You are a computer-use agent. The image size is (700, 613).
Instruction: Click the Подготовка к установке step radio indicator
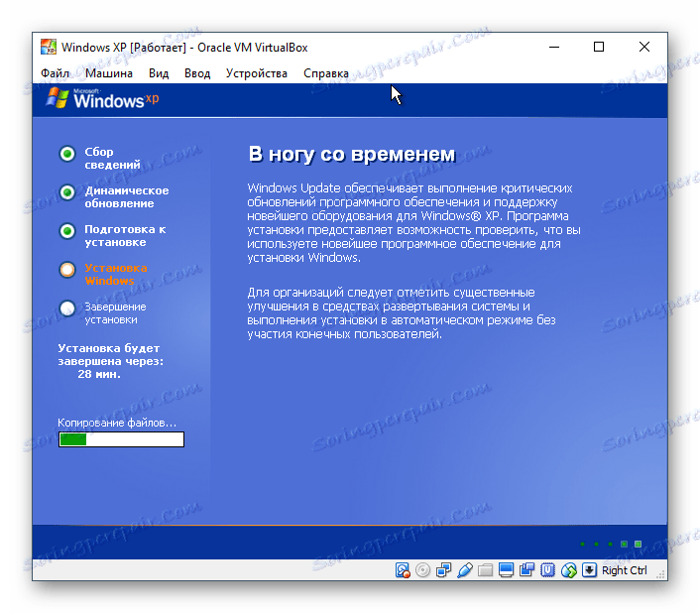67,231
